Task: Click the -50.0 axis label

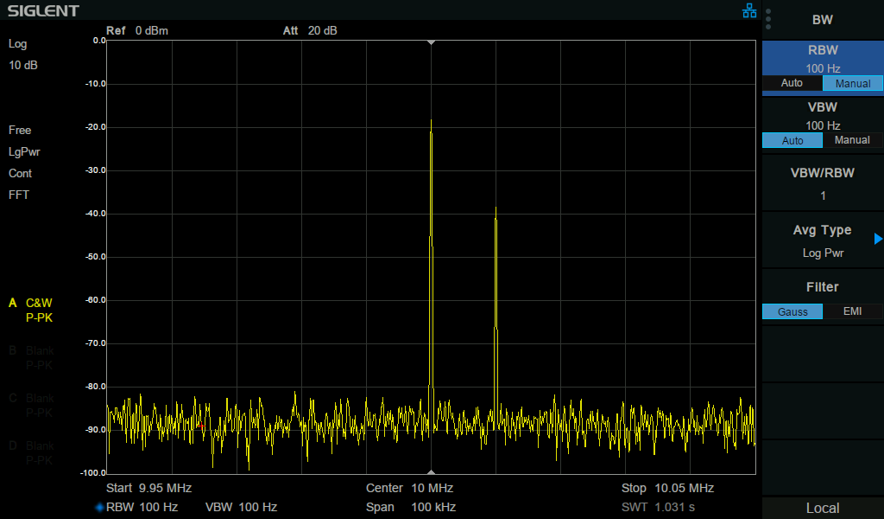Action: point(95,257)
